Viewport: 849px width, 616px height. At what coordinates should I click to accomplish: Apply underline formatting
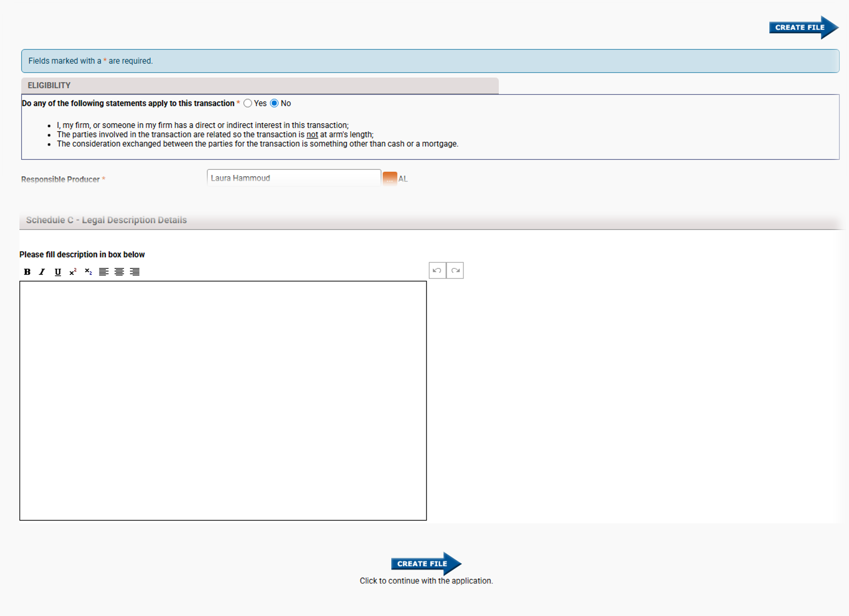58,272
